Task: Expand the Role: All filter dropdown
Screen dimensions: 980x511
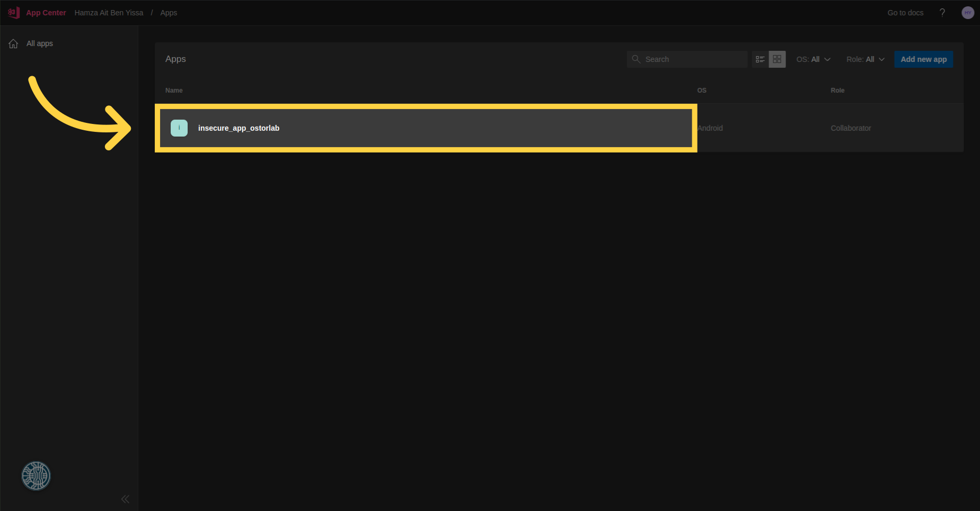Action: [865, 59]
